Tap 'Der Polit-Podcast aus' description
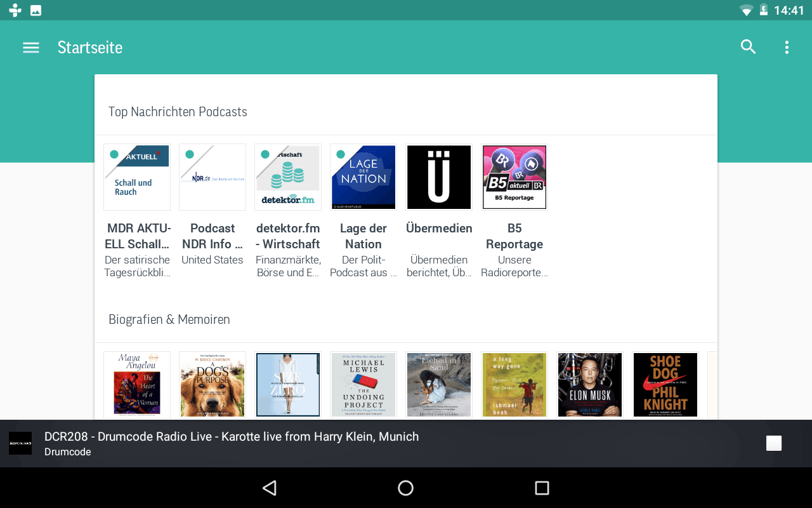 coord(363,266)
